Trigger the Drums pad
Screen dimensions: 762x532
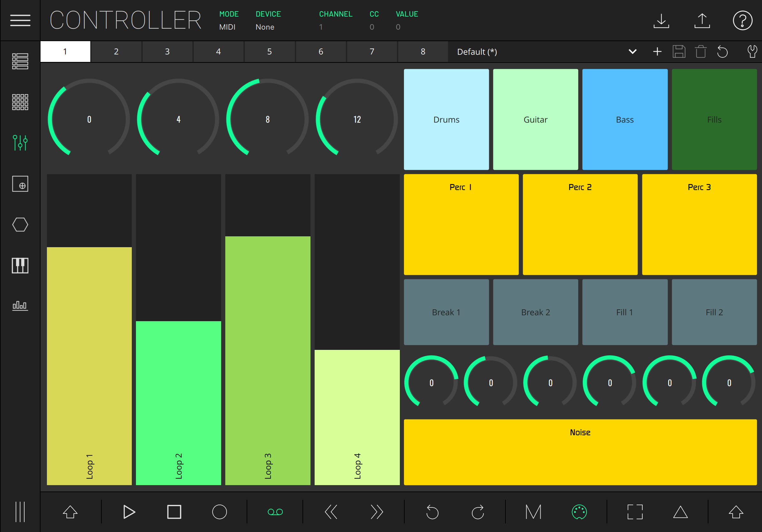(446, 119)
